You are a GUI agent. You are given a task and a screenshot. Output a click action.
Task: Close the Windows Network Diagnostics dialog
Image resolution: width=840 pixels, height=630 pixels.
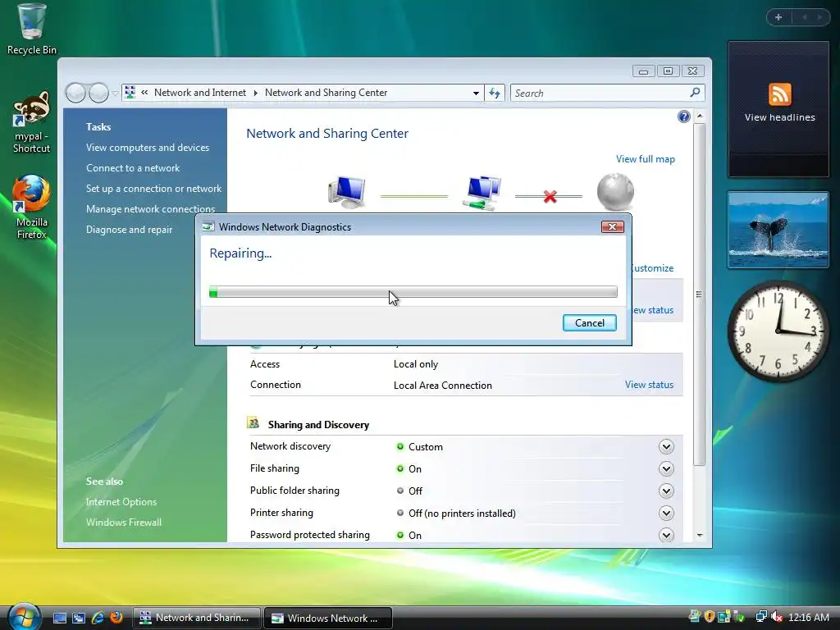[x=612, y=226]
